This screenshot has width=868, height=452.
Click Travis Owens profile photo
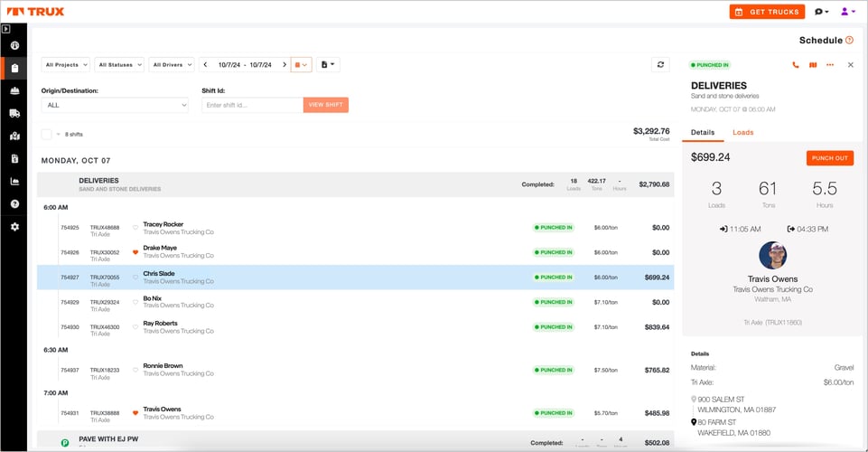(773, 255)
